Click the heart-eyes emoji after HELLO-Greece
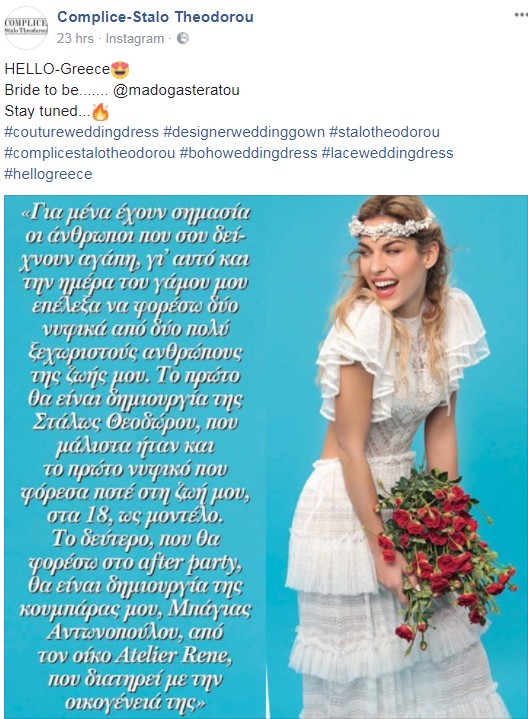This screenshot has height=719, width=528. 120,69
